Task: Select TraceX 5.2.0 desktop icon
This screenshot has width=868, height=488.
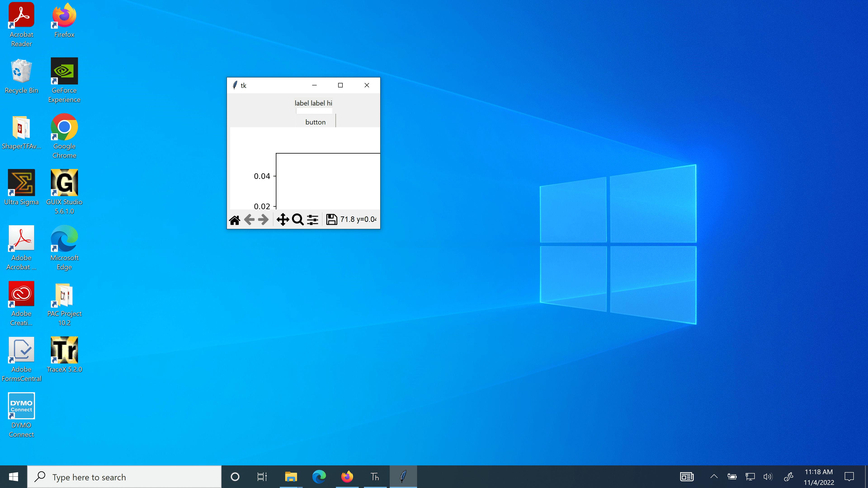Action: tap(64, 355)
